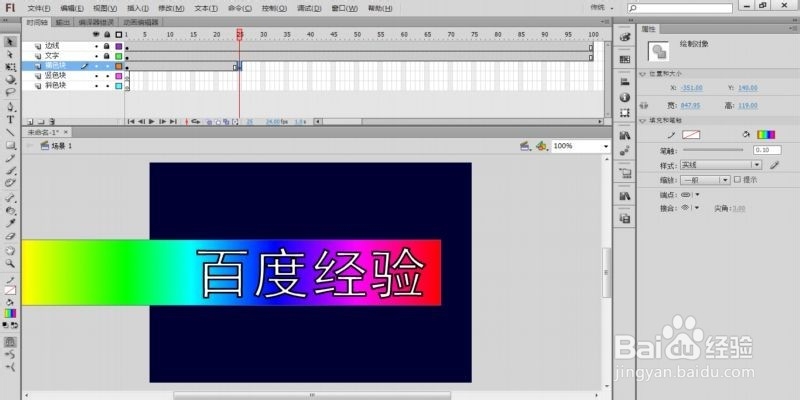
Task: Click the 场景 1 scene link
Action: pyautogui.click(x=61, y=146)
